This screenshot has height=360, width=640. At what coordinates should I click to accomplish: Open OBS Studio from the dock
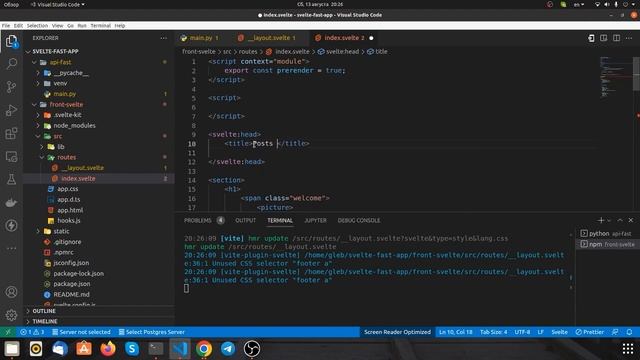[x=252, y=349]
